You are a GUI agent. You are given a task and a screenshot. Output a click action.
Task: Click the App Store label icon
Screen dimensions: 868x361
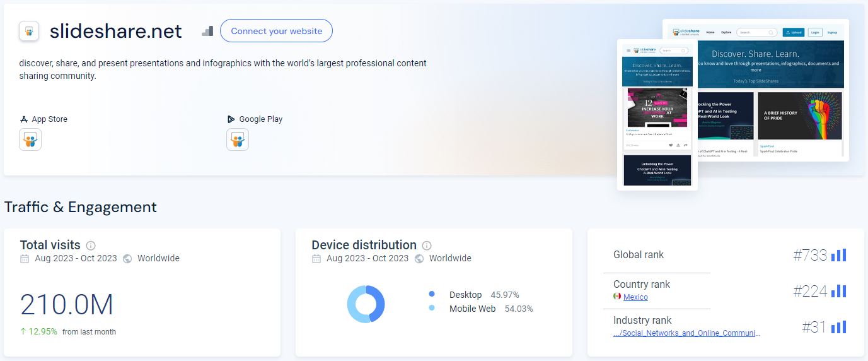coord(24,119)
